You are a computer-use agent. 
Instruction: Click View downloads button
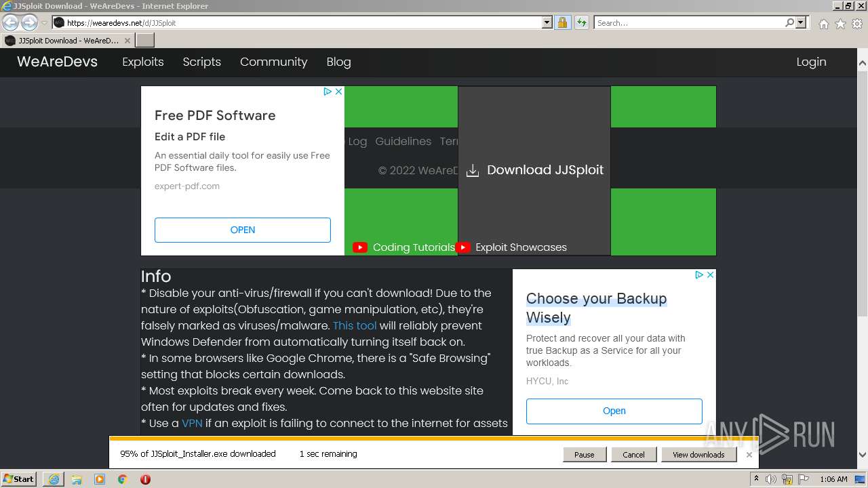(x=698, y=455)
